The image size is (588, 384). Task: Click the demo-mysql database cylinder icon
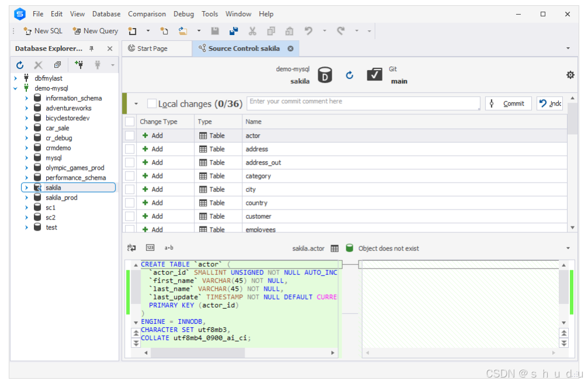pyautogui.click(x=325, y=75)
